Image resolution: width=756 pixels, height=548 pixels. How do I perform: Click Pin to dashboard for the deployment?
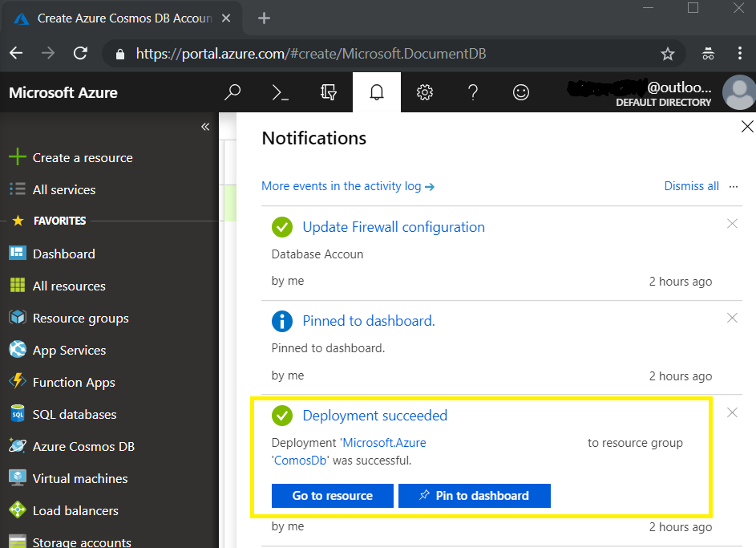(474, 496)
